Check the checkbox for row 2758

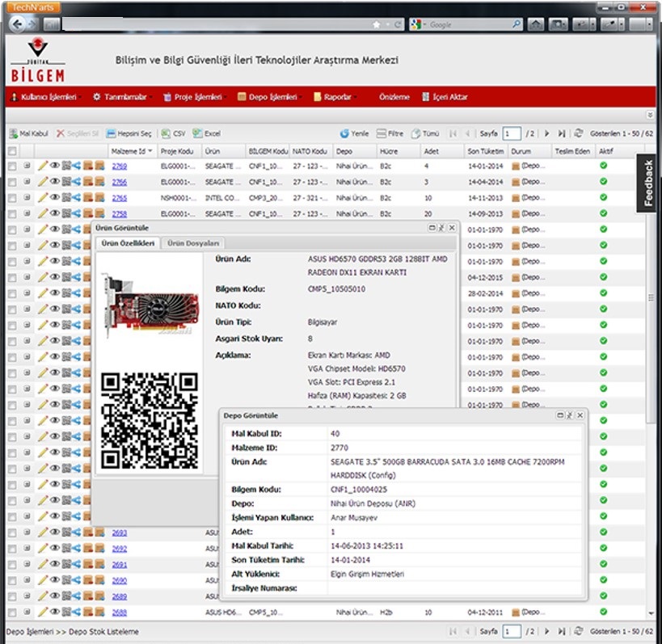pos(12,214)
